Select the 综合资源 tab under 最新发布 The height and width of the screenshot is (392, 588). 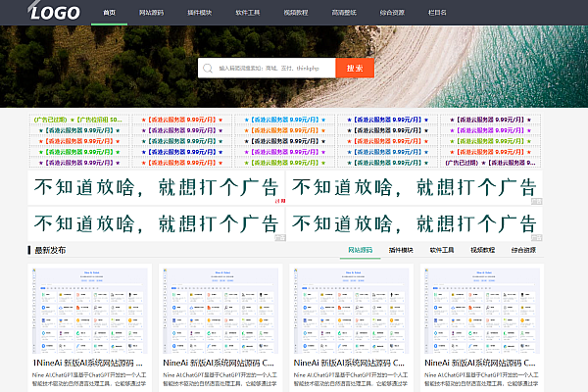[523, 250]
